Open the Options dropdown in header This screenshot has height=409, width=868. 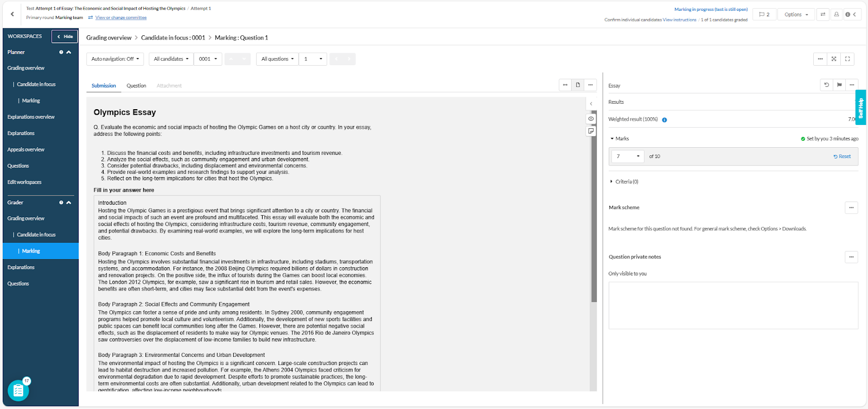tap(796, 15)
